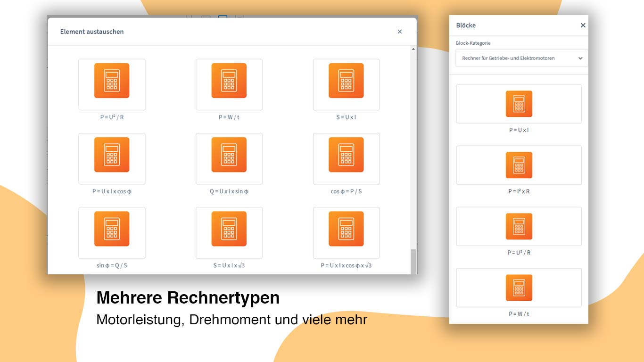Choose the P = I² x R block icon in Blöcke panel
The width and height of the screenshot is (644, 362).
coord(519,165)
